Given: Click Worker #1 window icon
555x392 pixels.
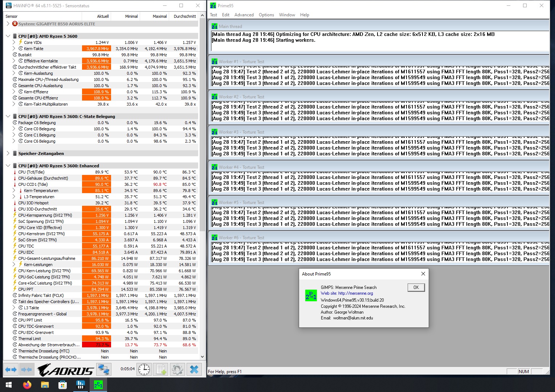Looking at the screenshot, I should tap(215, 61).
